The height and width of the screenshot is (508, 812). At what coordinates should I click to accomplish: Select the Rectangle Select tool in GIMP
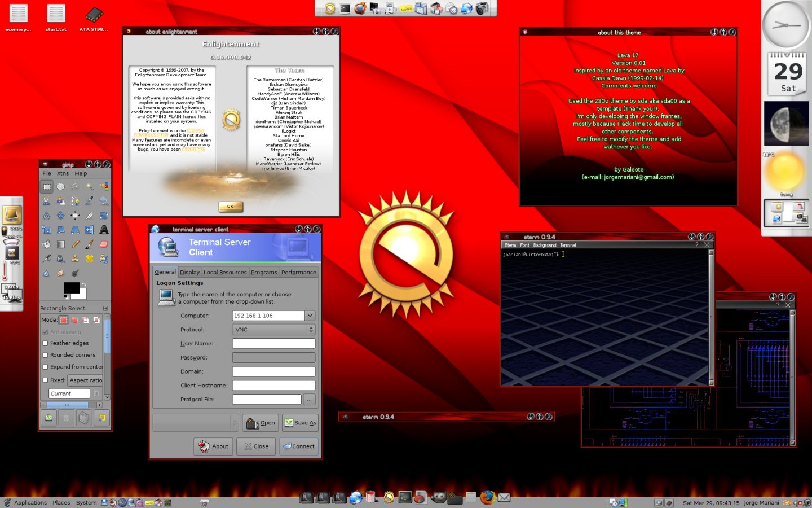coord(47,187)
